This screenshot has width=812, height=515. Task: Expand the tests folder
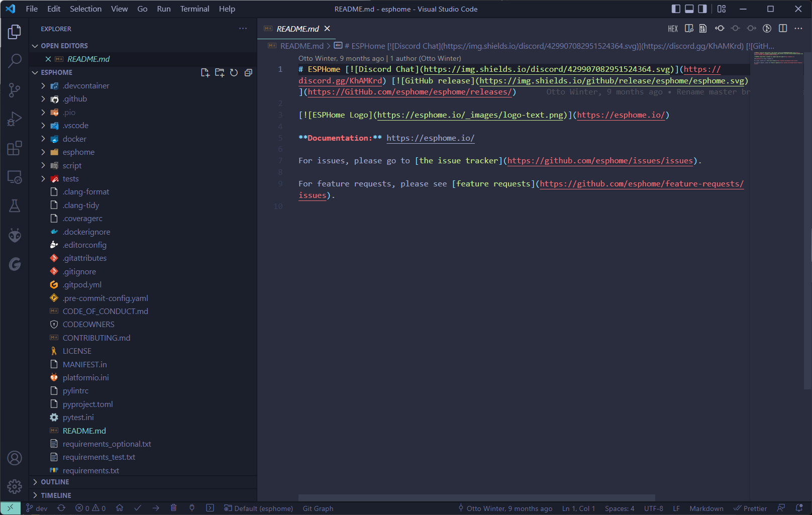click(x=143, y=179)
